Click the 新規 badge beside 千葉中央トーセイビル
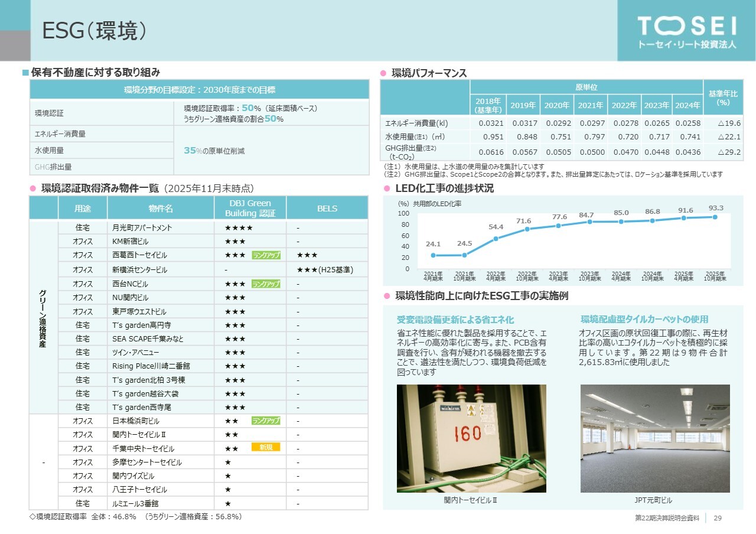 pyautogui.click(x=265, y=448)
